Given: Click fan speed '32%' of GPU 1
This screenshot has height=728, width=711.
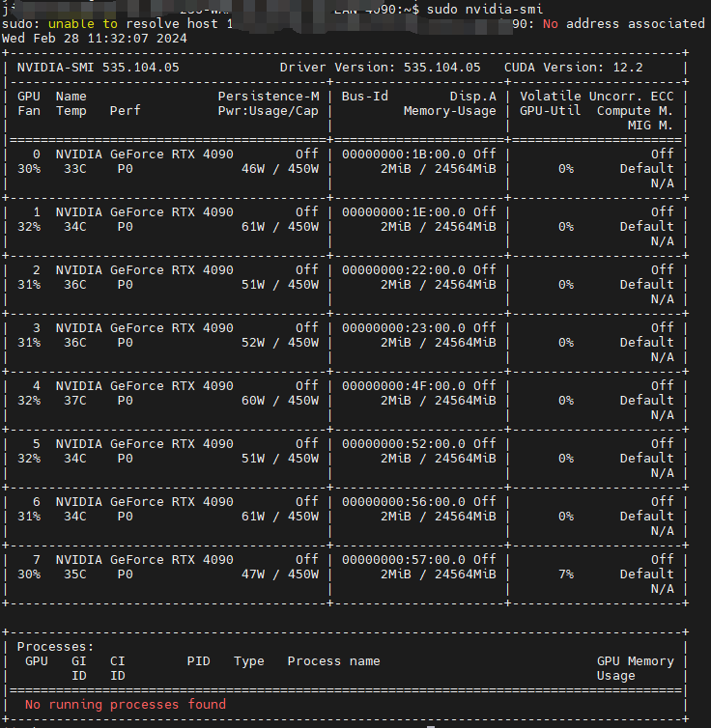Looking at the screenshot, I should tap(29, 227).
